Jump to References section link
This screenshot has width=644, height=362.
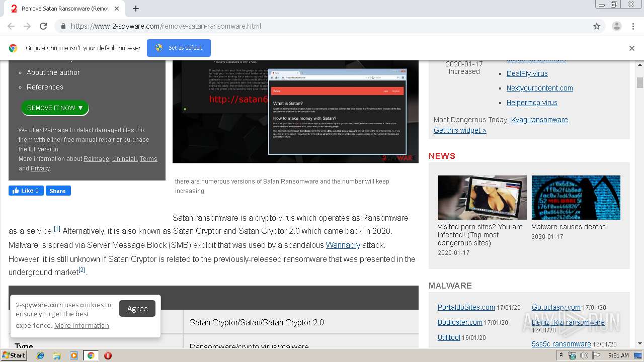(45, 87)
